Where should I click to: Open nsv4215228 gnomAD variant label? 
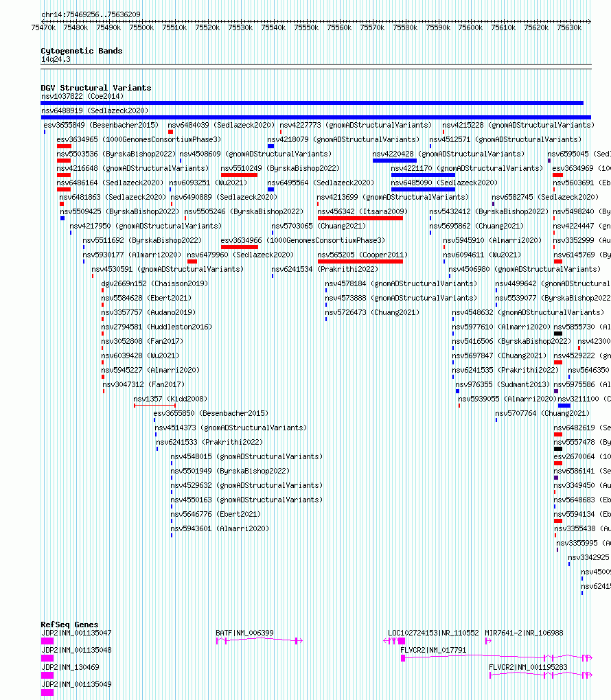pos(518,125)
